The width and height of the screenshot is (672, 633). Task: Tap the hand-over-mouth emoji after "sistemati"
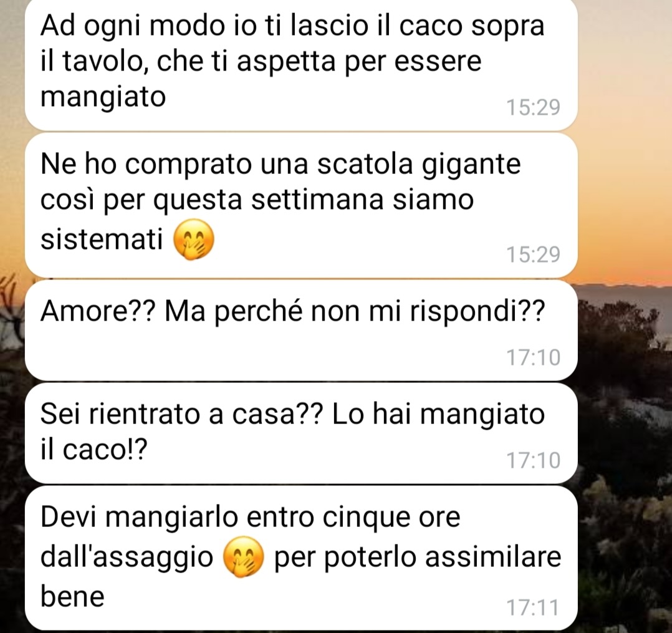point(193,239)
